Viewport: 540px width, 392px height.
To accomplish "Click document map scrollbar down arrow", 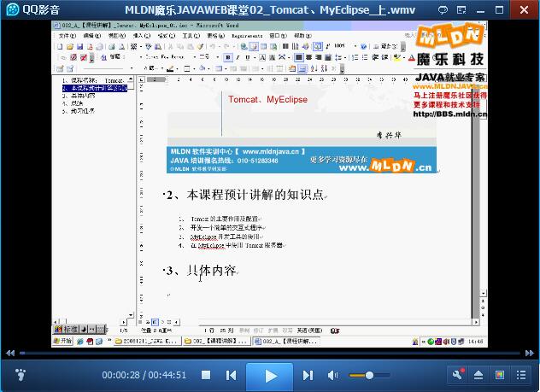I will click(x=131, y=314).
